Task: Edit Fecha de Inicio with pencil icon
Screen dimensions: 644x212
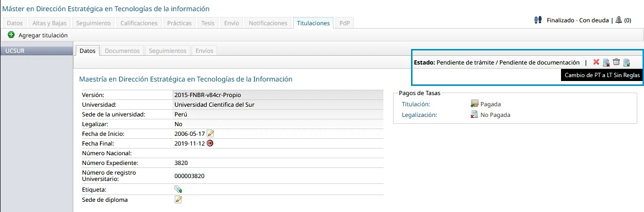Action: (x=210, y=133)
